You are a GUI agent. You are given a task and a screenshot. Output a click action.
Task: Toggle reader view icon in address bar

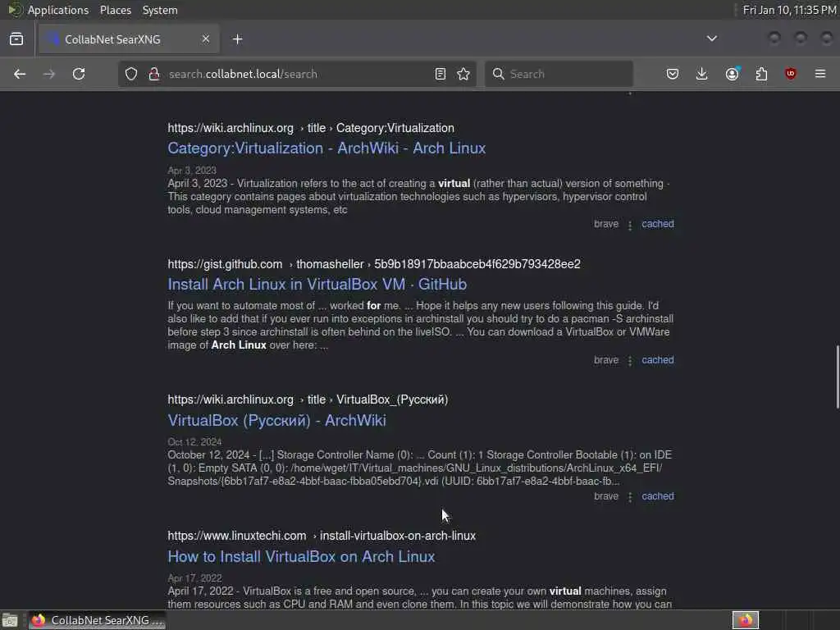click(441, 74)
